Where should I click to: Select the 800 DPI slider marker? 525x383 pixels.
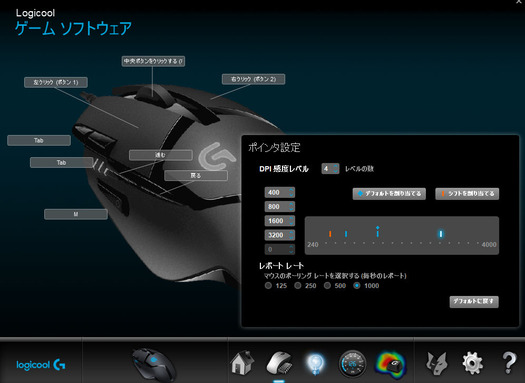click(346, 234)
